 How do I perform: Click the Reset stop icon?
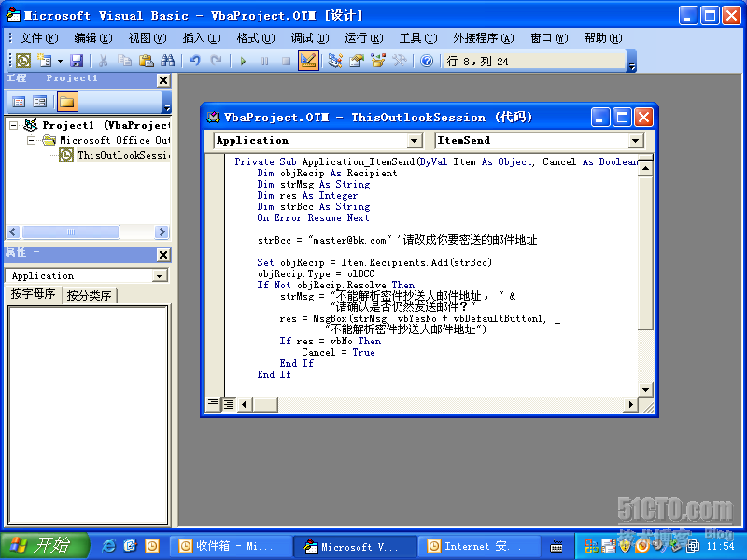[x=287, y=61]
